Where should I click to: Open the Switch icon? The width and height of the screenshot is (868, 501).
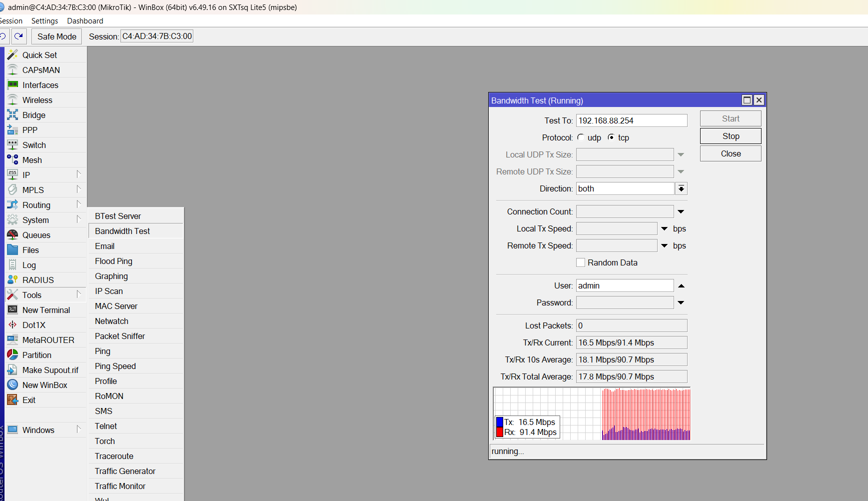click(x=12, y=145)
